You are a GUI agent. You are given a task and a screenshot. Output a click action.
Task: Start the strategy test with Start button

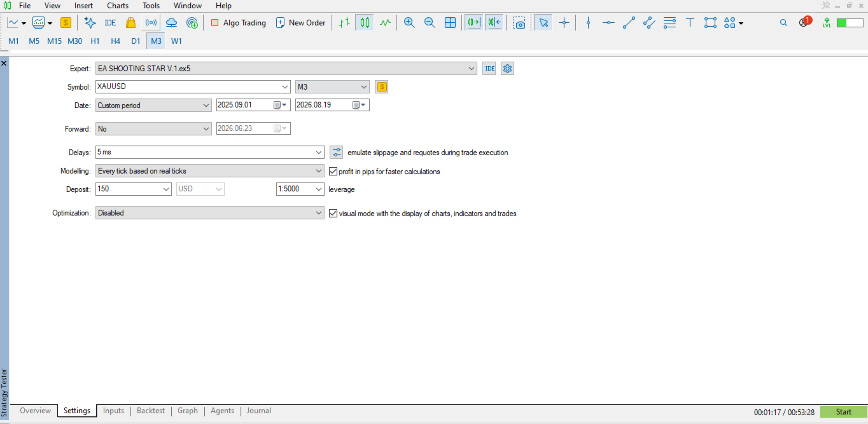pyautogui.click(x=844, y=412)
